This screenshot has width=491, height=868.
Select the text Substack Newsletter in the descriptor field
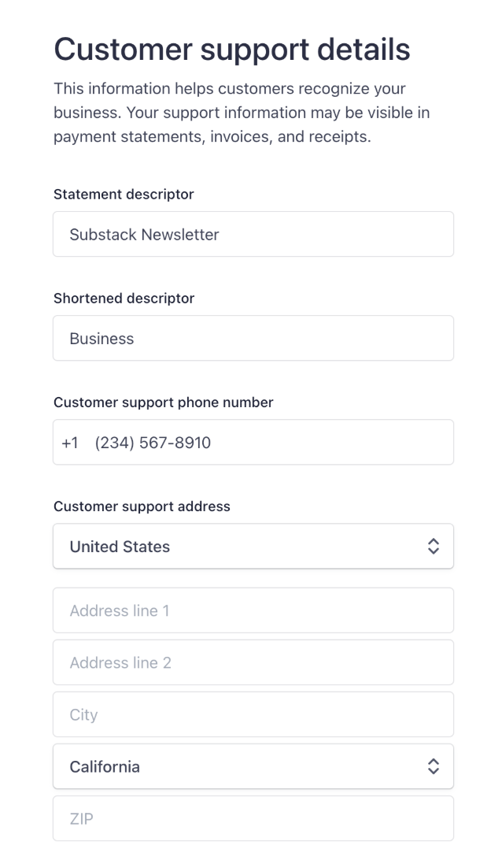(x=146, y=234)
